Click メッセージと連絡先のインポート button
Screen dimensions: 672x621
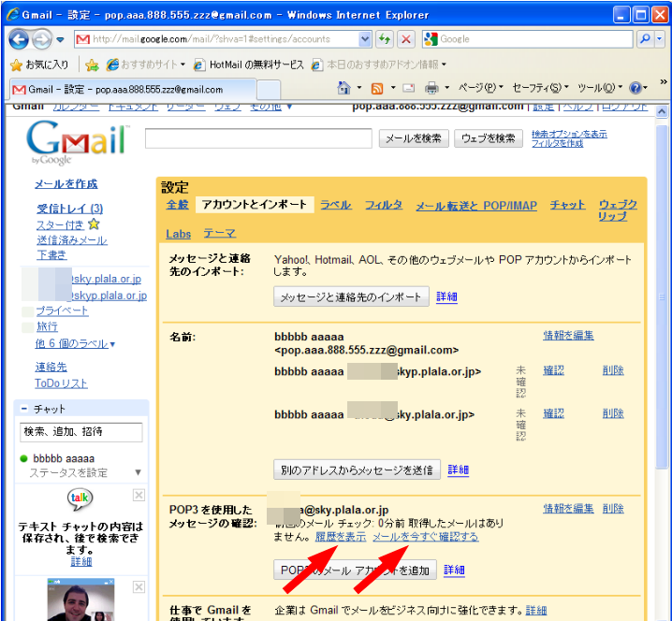pyautogui.click(x=351, y=296)
